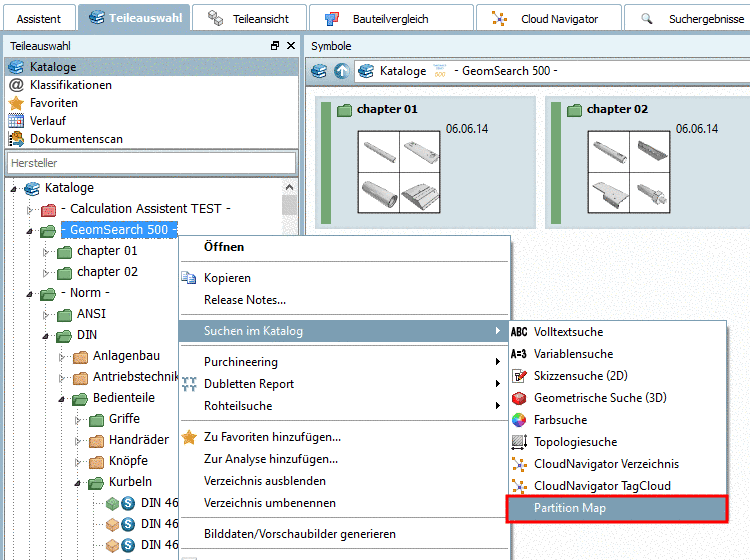Collapse the root Kataloge tree node
The width and height of the screenshot is (750, 560).
tap(13, 189)
